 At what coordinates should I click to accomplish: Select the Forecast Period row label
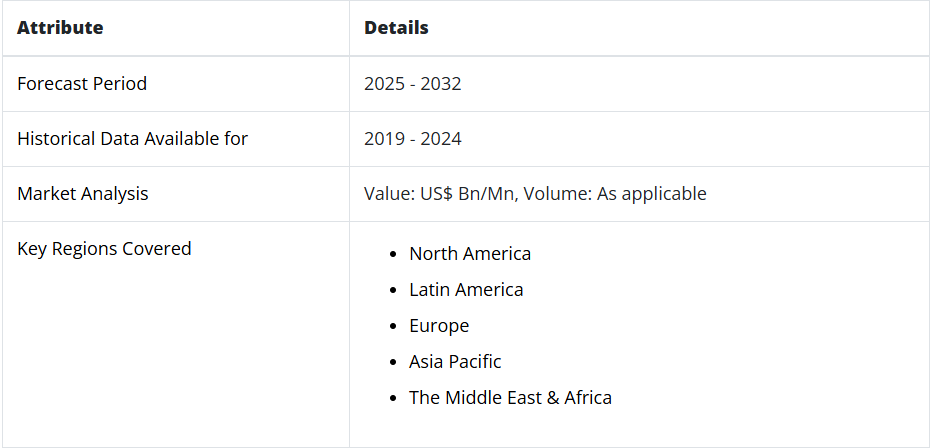82,84
